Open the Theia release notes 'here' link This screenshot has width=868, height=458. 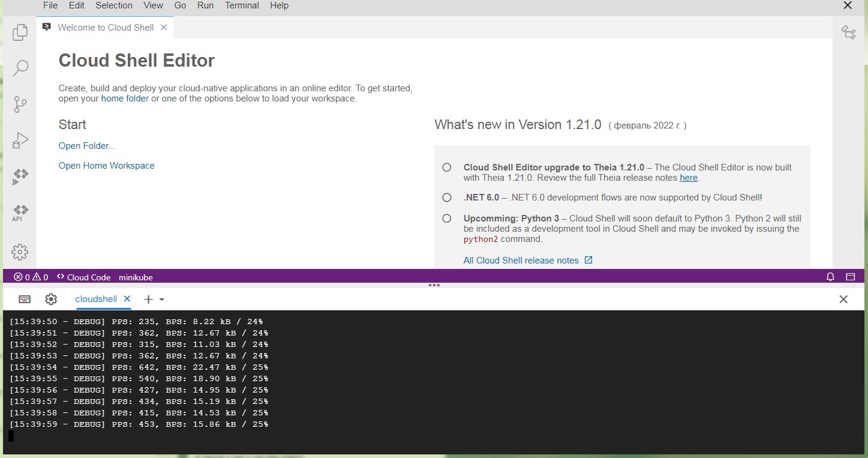[x=689, y=178]
